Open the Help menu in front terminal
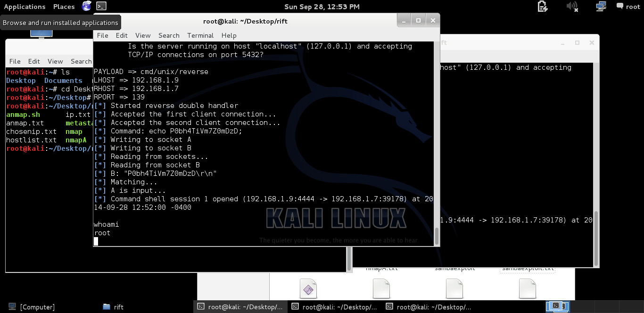The height and width of the screenshot is (313, 644). (229, 35)
